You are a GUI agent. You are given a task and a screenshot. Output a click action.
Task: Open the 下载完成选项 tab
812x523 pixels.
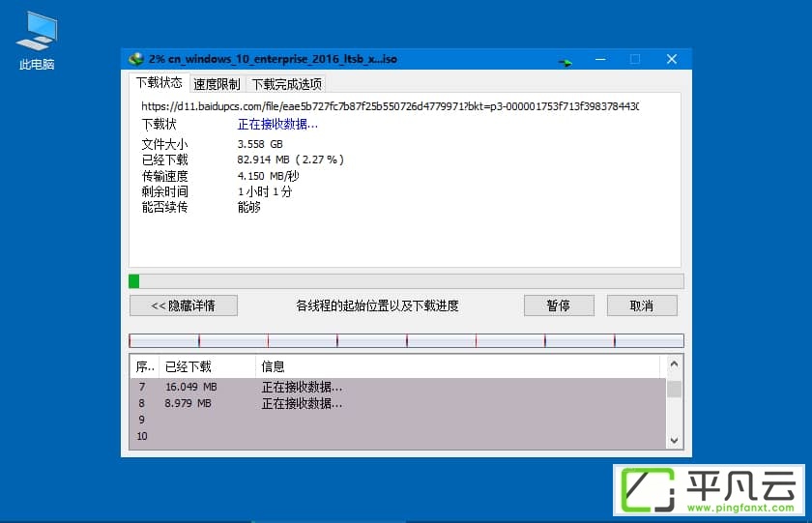point(286,84)
